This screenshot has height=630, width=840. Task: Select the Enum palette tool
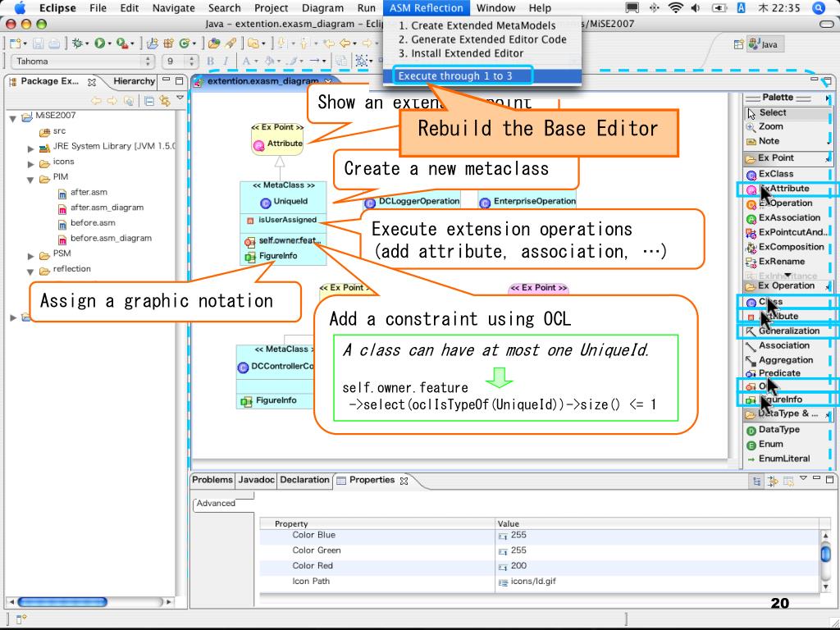[765, 444]
